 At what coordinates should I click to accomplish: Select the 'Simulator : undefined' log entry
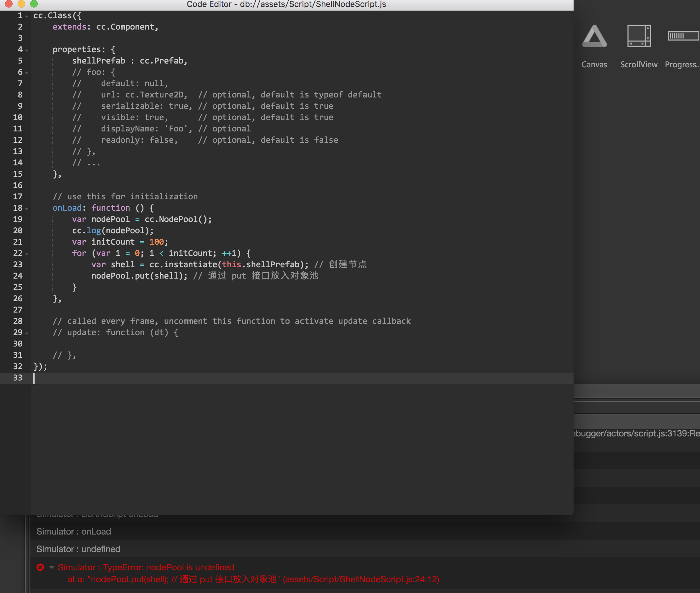[78, 549]
